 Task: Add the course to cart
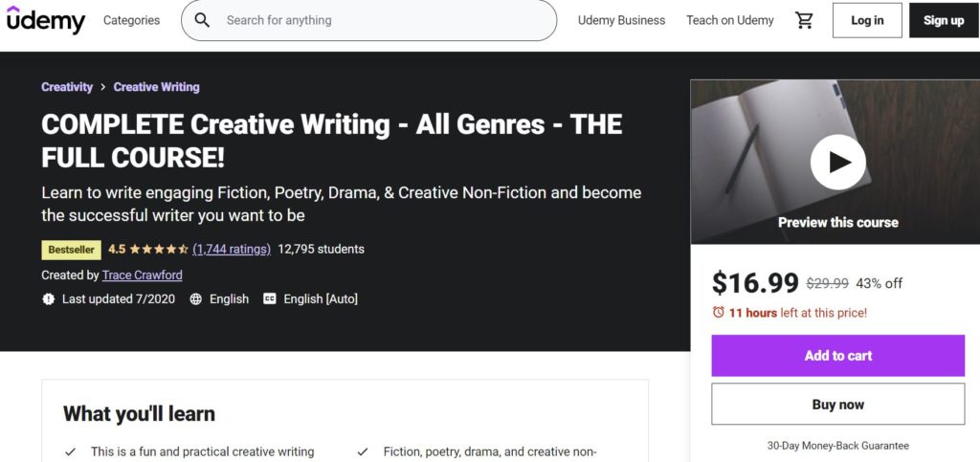point(837,355)
